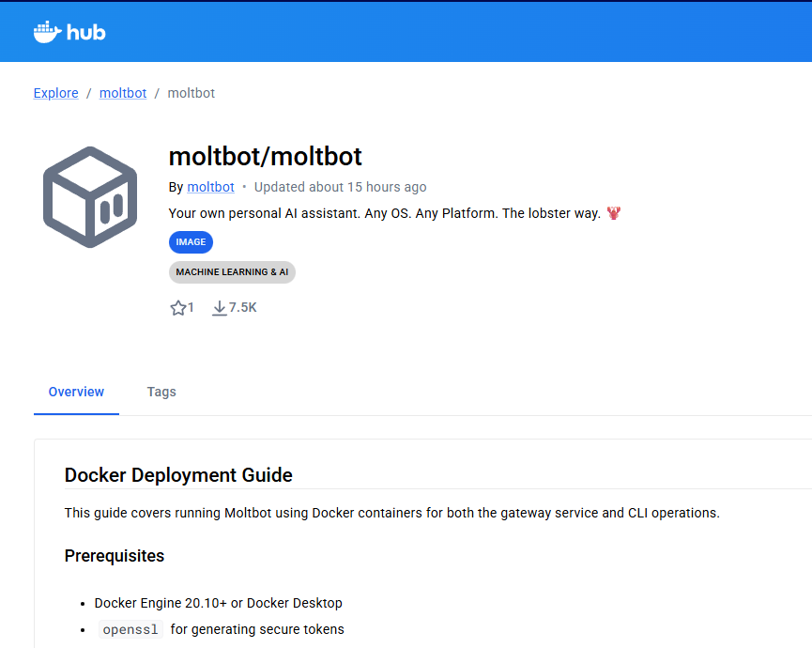
Task: Open the Explore breadcrumb link
Action: coord(56,93)
